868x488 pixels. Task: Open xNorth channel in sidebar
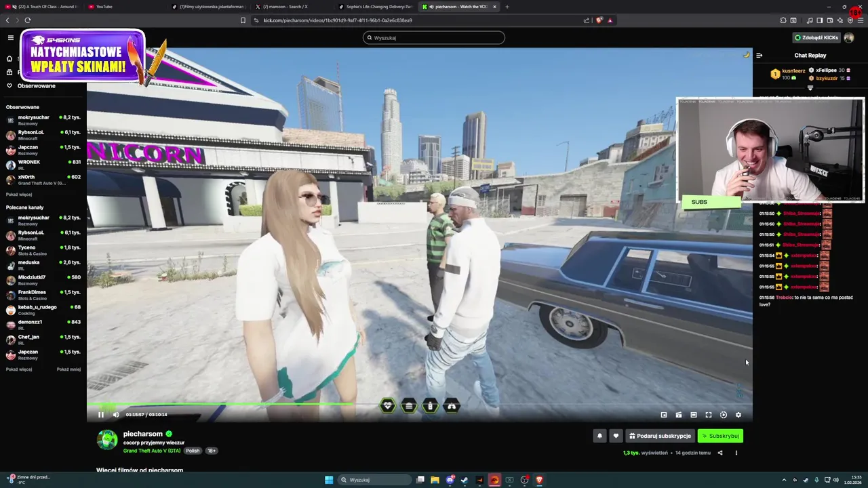pos(43,180)
